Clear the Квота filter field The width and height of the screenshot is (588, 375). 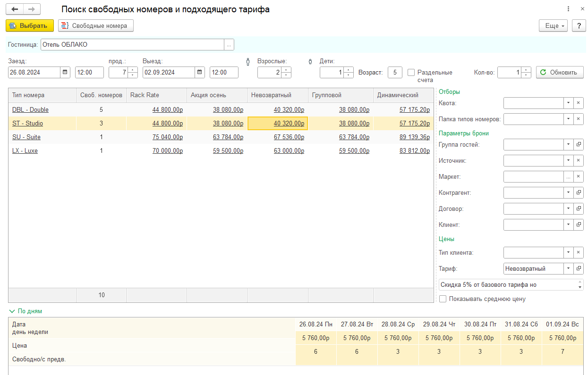tap(579, 103)
